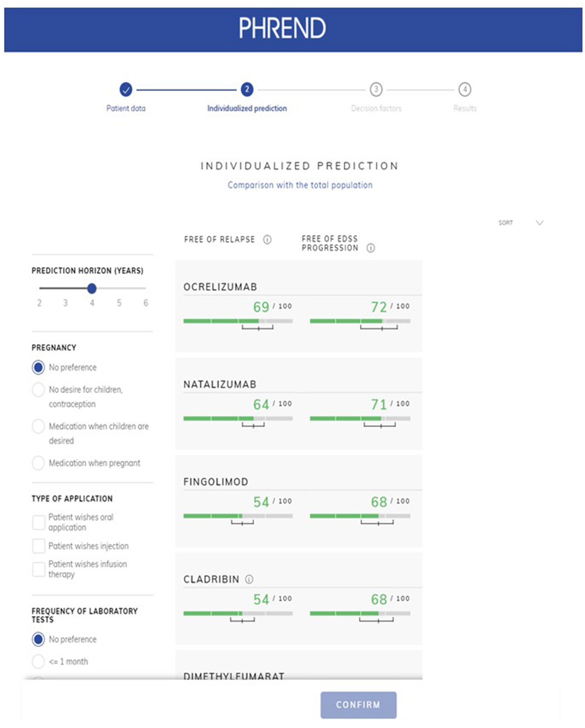Choose Medication when pregnant option
This screenshot has height=728, width=585.
38,463
